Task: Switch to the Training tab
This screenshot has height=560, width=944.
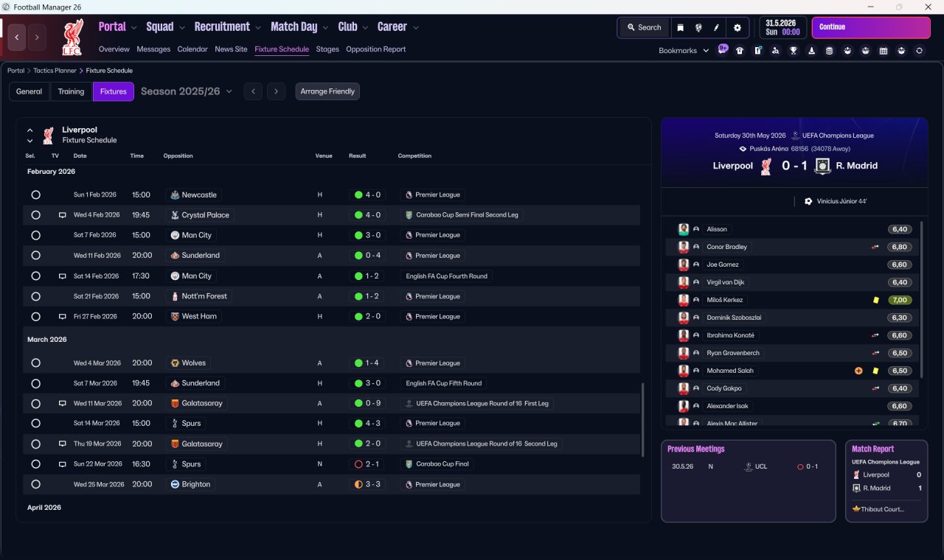Action: click(71, 91)
